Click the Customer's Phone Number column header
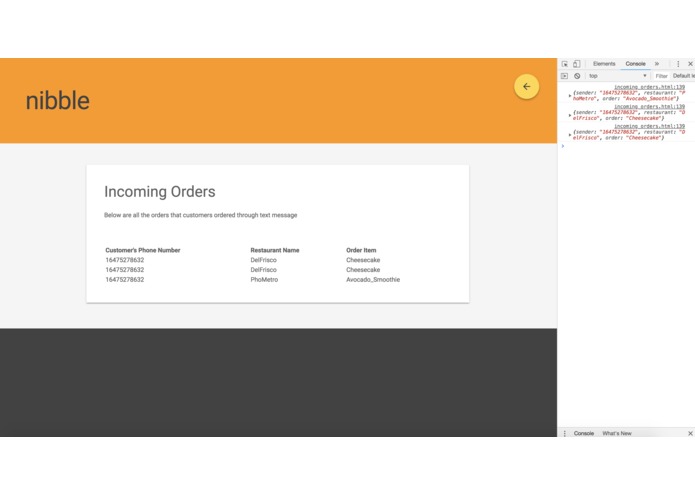695x494 pixels. point(143,250)
